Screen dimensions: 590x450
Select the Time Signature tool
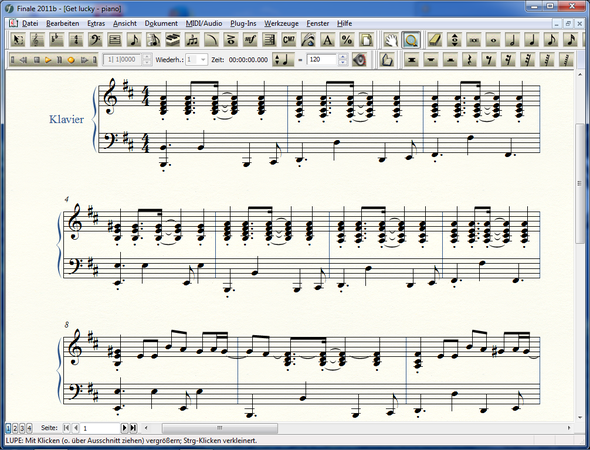point(76,40)
